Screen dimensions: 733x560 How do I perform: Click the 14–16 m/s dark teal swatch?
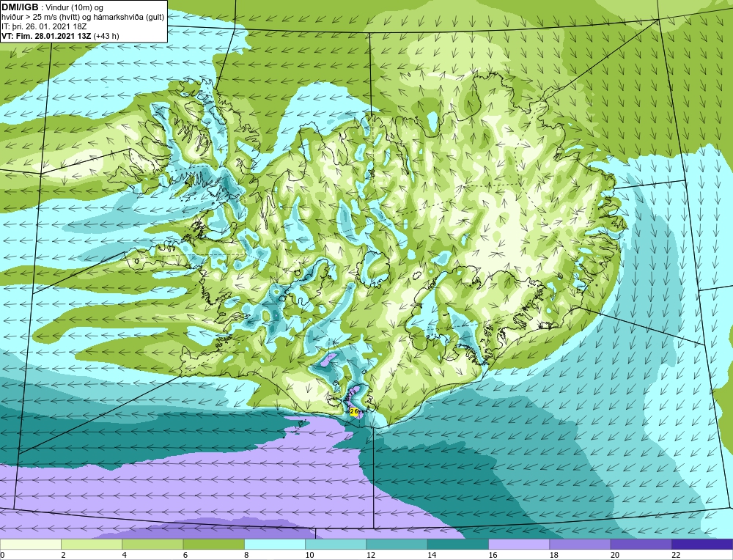point(458,545)
